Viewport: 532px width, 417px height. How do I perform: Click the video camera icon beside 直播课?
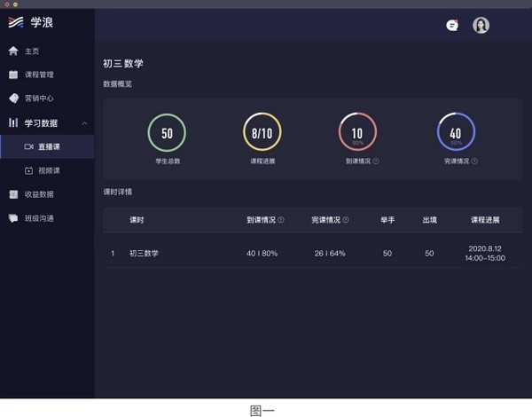pyautogui.click(x=28, y=146)
